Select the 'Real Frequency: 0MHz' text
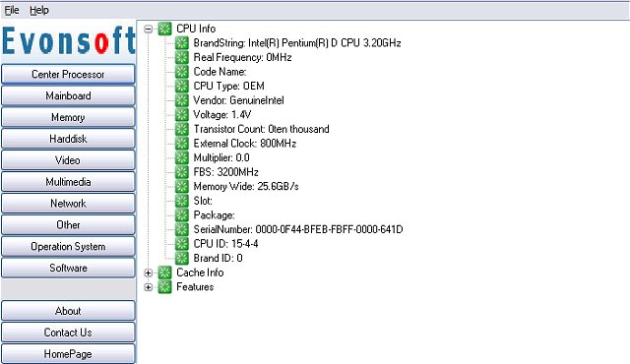 (x=242, y=57)
